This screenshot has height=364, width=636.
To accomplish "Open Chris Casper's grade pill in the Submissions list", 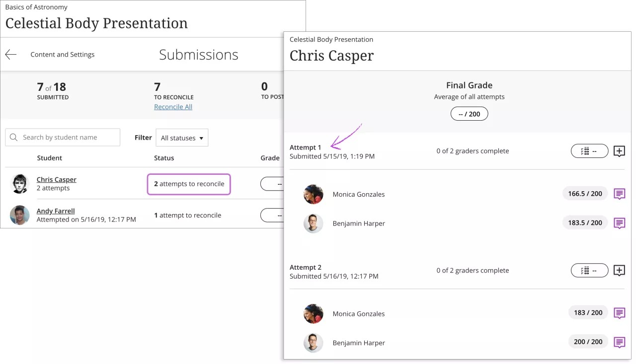I will [x=271, y=184].
